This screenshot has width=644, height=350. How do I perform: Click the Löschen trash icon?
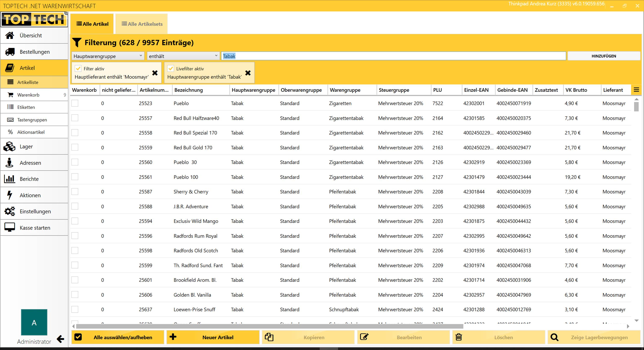458,337
